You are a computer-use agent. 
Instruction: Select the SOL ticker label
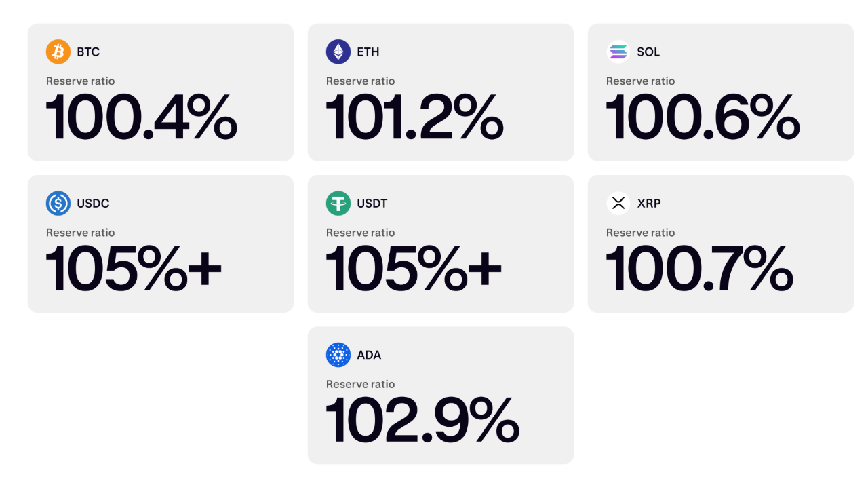point(648,52)
